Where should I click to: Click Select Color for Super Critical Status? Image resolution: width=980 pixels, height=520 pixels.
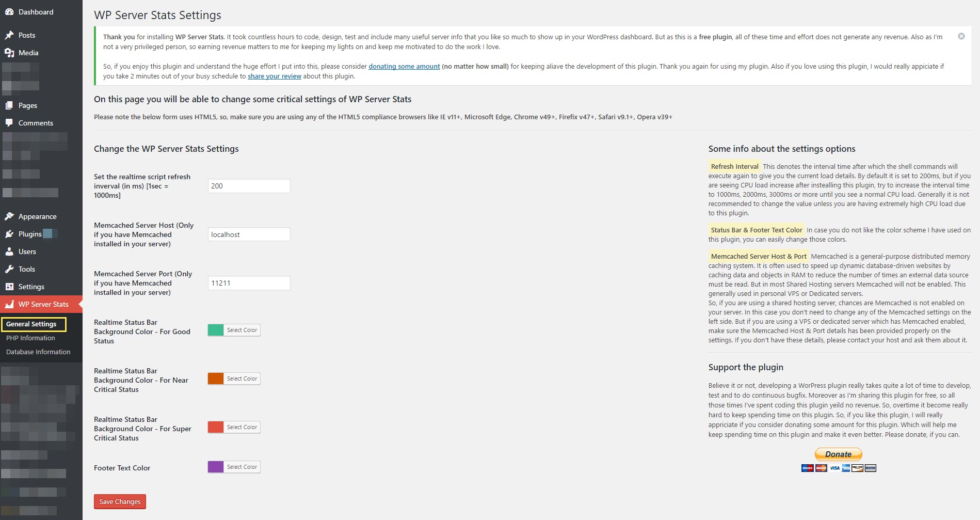coord(242,427)
